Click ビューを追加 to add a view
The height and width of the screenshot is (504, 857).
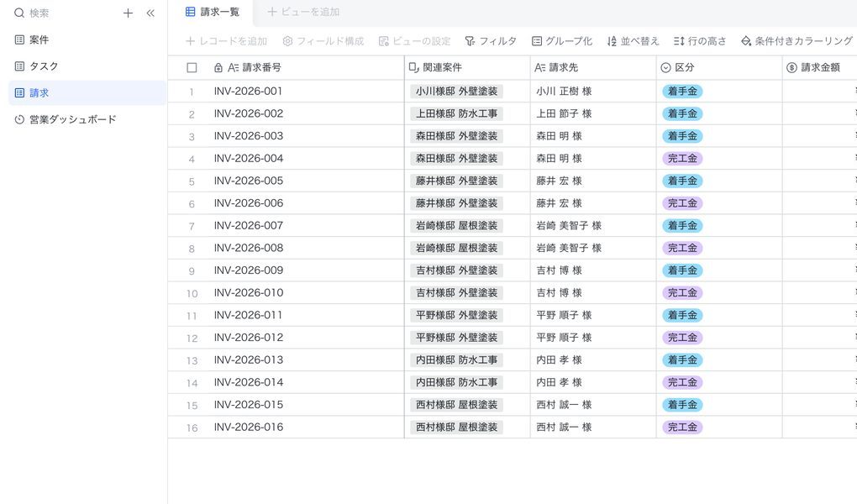(x=303, y=12)
